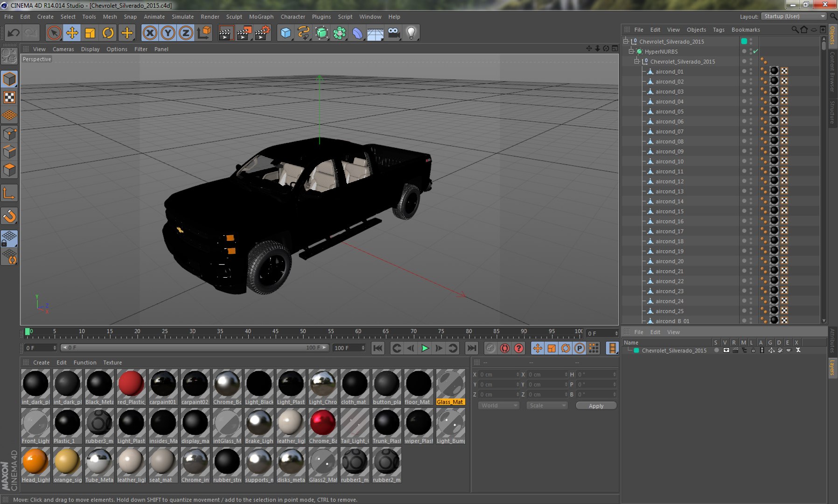Open the Sculpt menu
The image size is (838, 504).
coord(234,16)
